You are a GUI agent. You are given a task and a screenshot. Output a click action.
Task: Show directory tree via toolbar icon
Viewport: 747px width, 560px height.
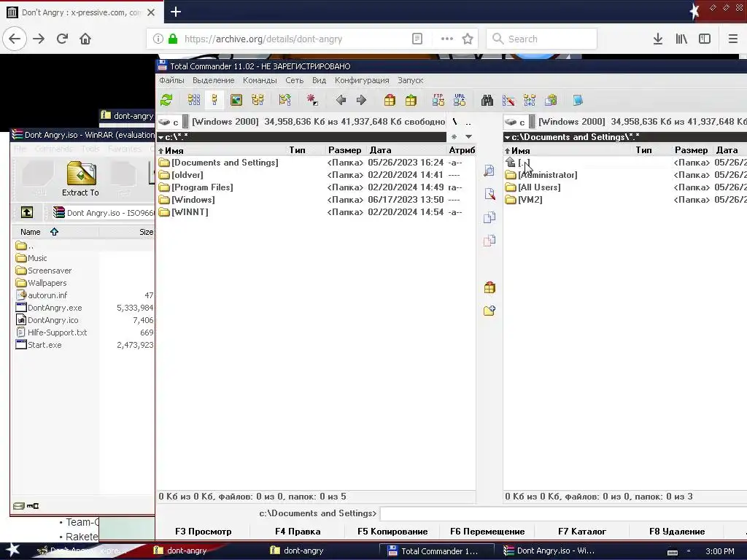coord(258,100)
